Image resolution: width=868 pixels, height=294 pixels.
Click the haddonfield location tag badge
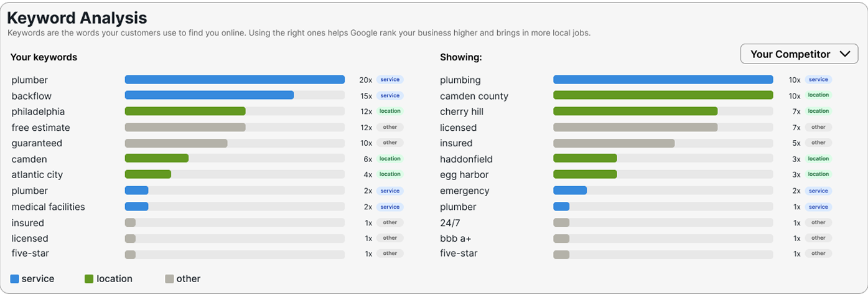point(818,159)
